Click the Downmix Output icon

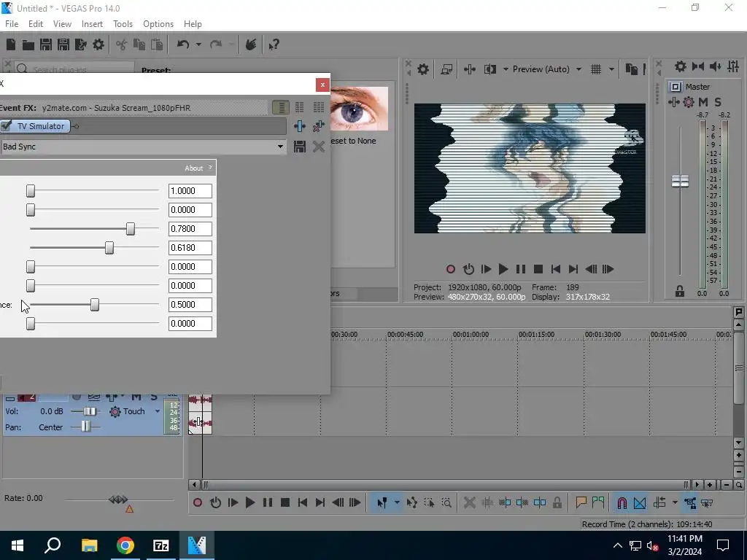[698, 66]
